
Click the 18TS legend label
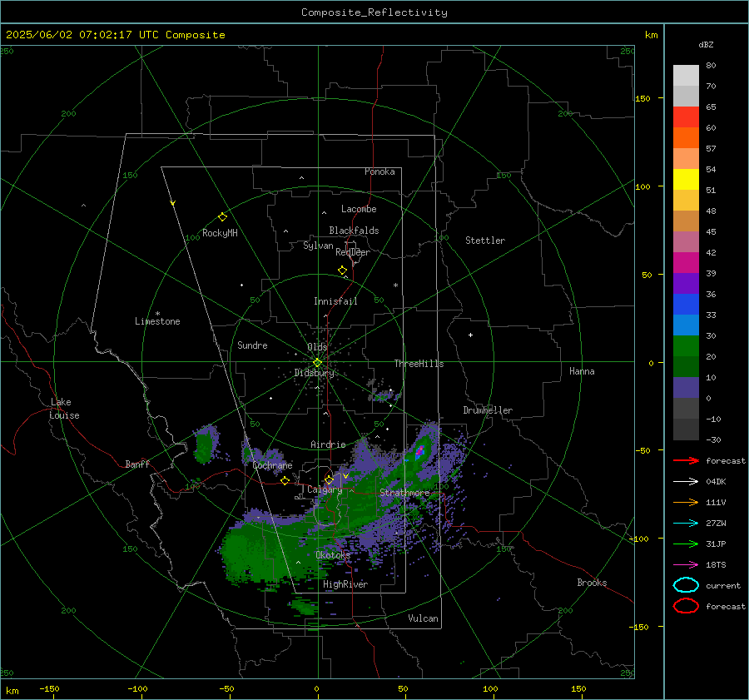(716, 565)
